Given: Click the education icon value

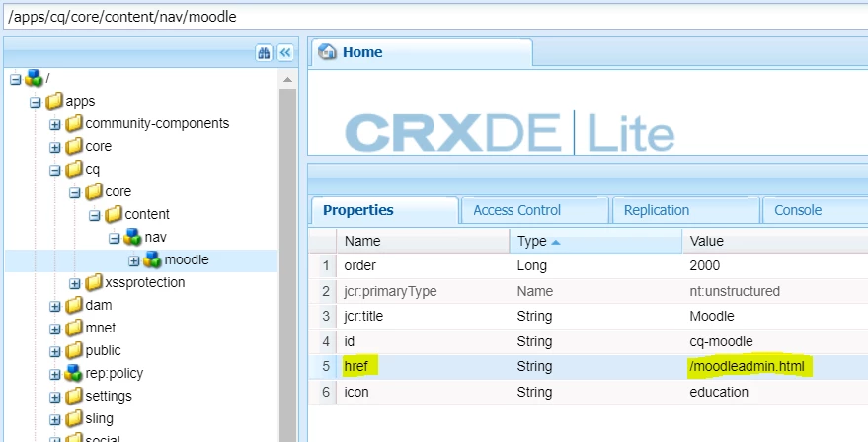Looking at the screenshot, I should pos(719,392).
